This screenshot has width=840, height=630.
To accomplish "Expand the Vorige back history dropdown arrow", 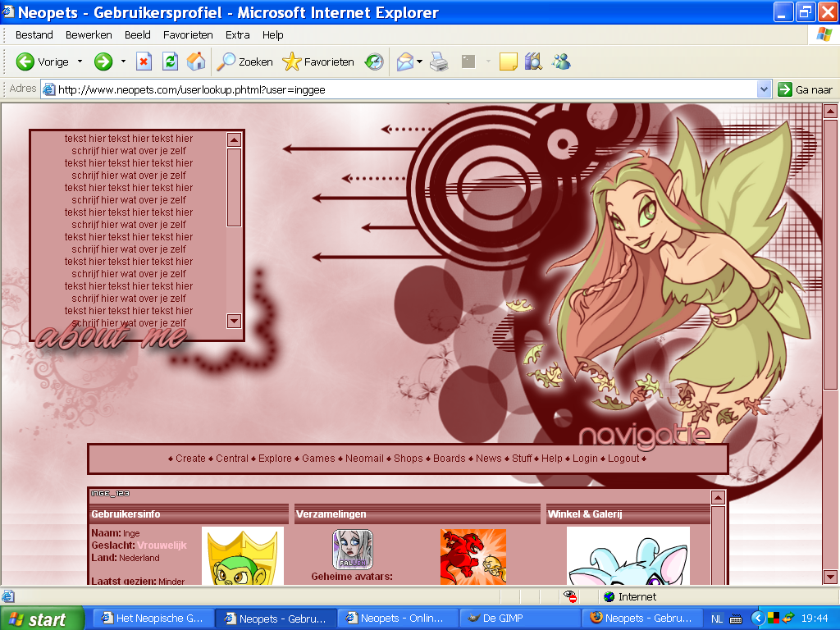I will point(80,62).
